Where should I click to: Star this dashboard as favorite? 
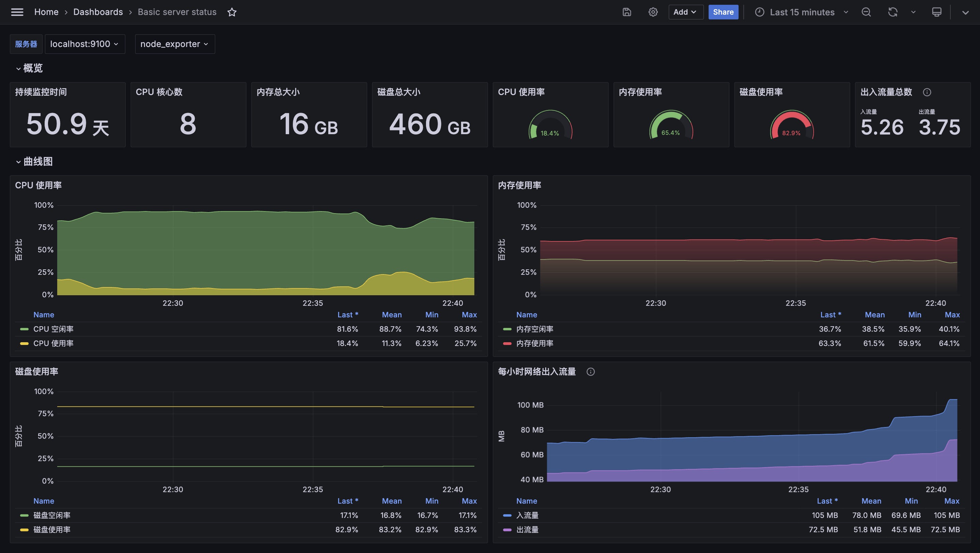pos(232,12)
